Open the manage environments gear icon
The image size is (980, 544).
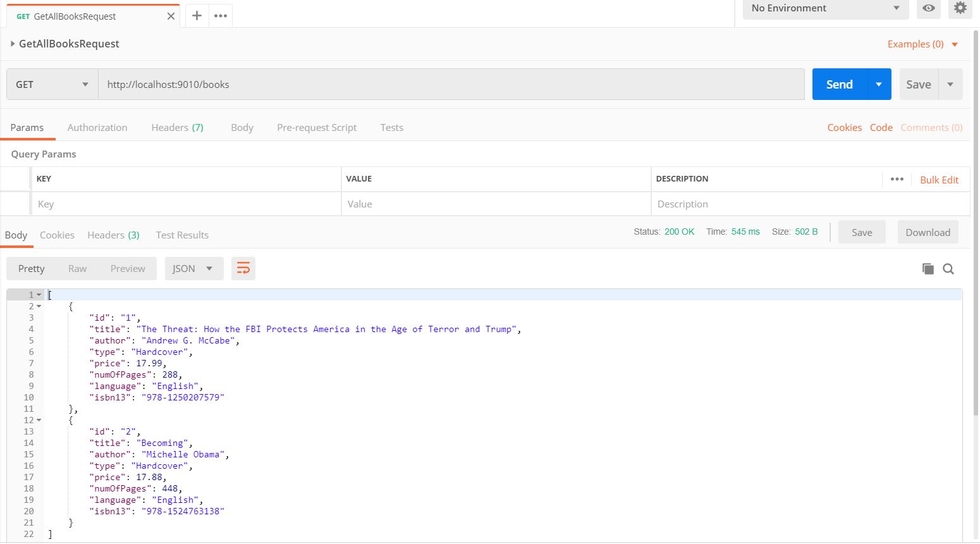(960, 8)
